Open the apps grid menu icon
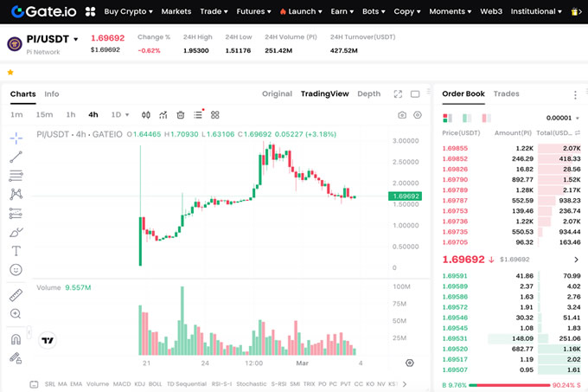Screen dimensions: 588x392 91,11
